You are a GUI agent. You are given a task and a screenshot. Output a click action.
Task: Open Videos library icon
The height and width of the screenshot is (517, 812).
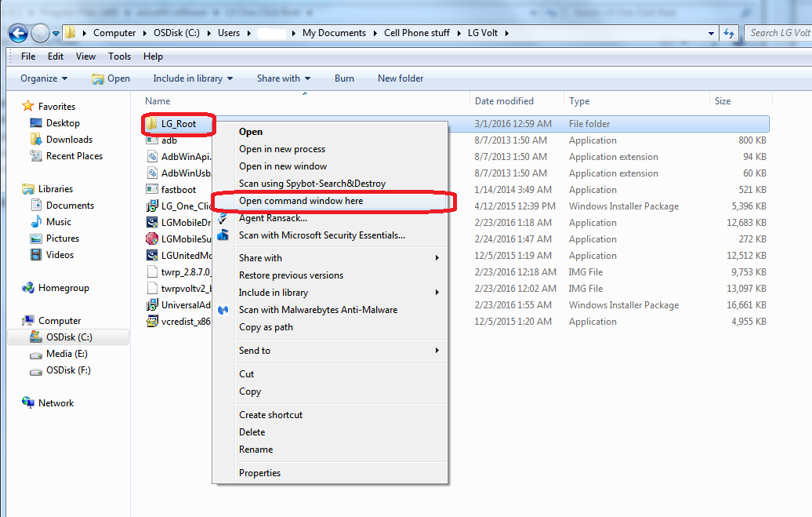(36, 255)
